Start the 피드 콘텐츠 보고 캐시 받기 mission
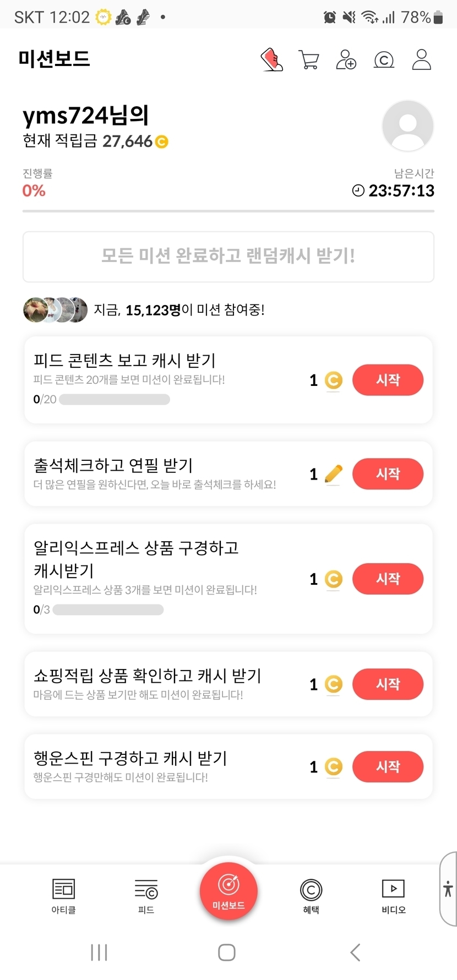 pyautogui.click(x=388, y=380)
